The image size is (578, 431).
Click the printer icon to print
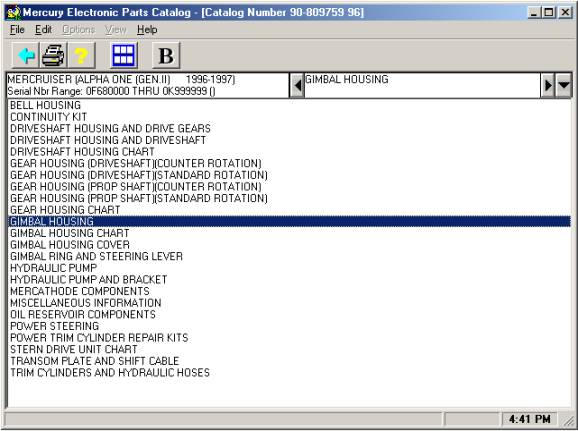pyautogui.click(x=53, y=56)
